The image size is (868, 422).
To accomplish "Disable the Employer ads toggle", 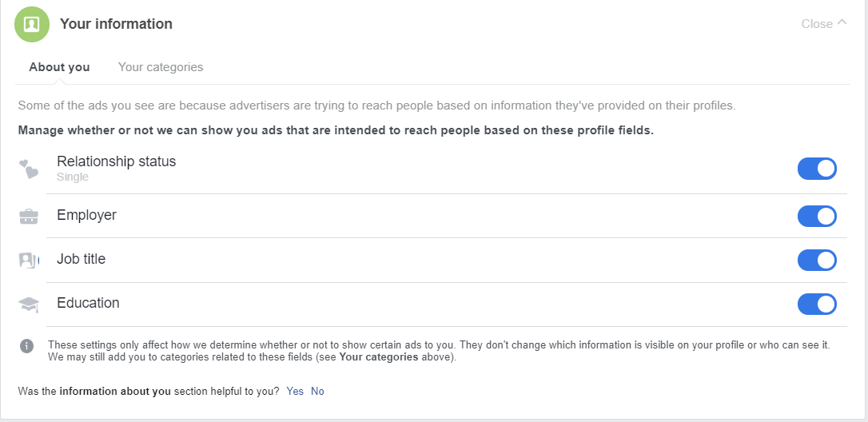I will click(817, 217).
